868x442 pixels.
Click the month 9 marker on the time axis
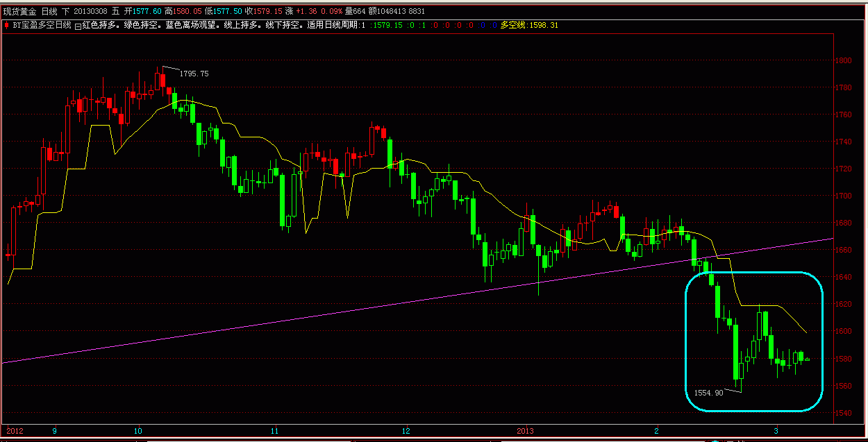click(x=55, y=430)
